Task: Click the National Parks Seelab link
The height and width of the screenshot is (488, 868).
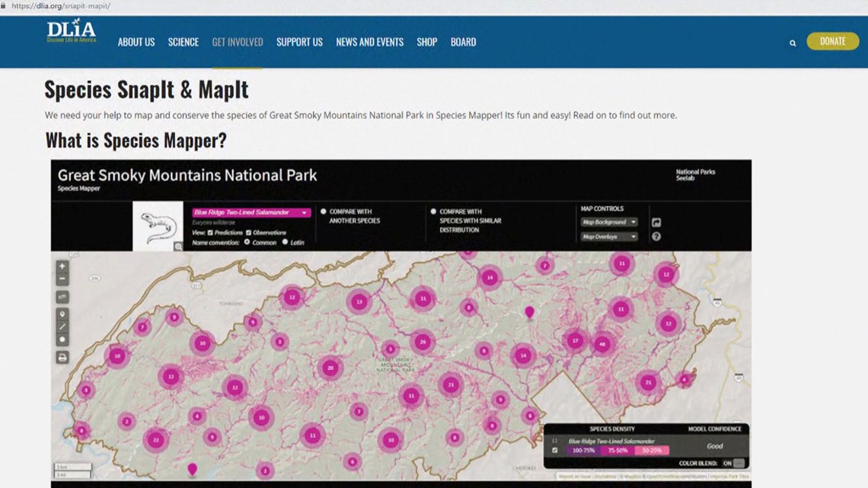Action: click(695, 175)
